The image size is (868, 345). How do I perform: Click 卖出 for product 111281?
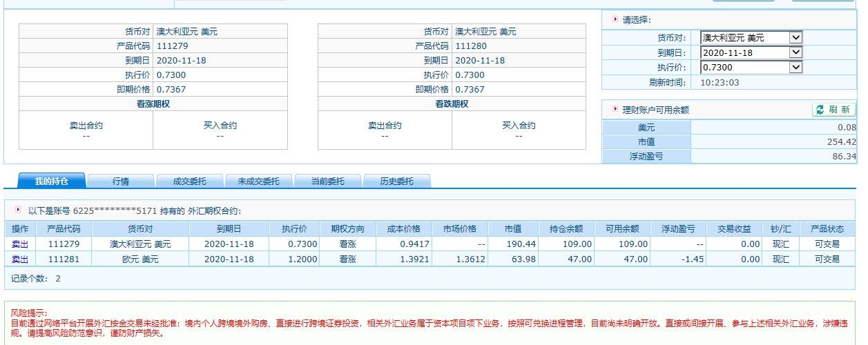20,259
